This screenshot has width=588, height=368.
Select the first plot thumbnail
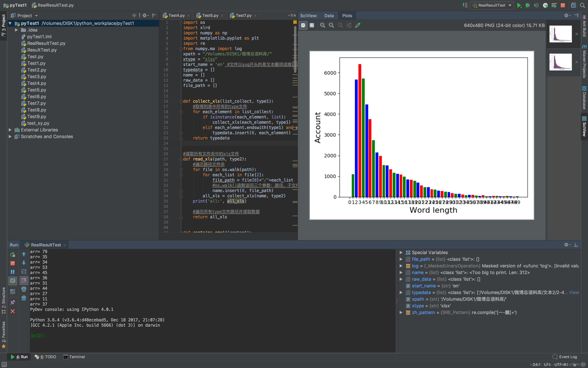[561, 34]
